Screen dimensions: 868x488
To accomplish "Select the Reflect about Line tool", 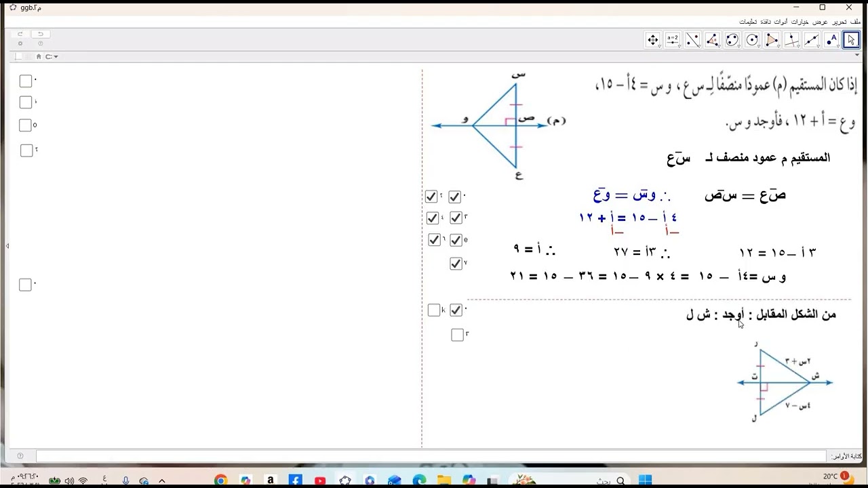I will [x=692, y=40].
